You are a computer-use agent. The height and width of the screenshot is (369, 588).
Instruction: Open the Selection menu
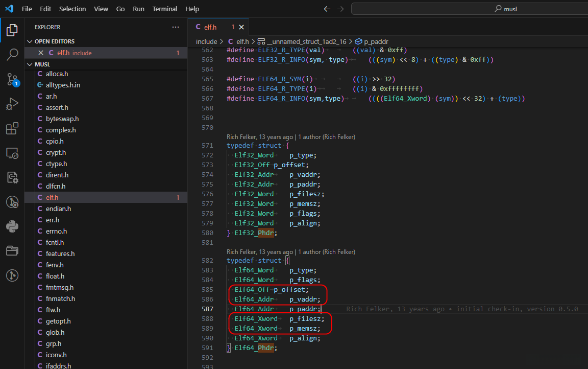[x=72, y=9]
